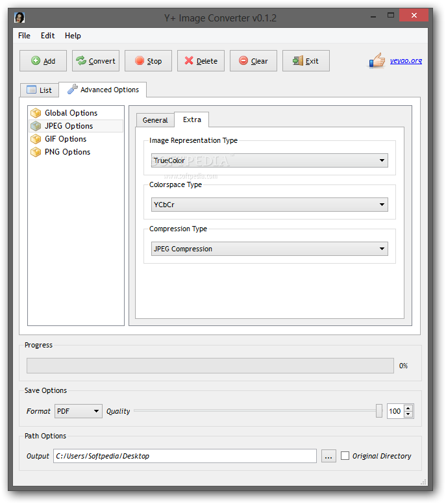446x504 pixels.
Task: Click the green Add plus icon
Action: [36, 60]
